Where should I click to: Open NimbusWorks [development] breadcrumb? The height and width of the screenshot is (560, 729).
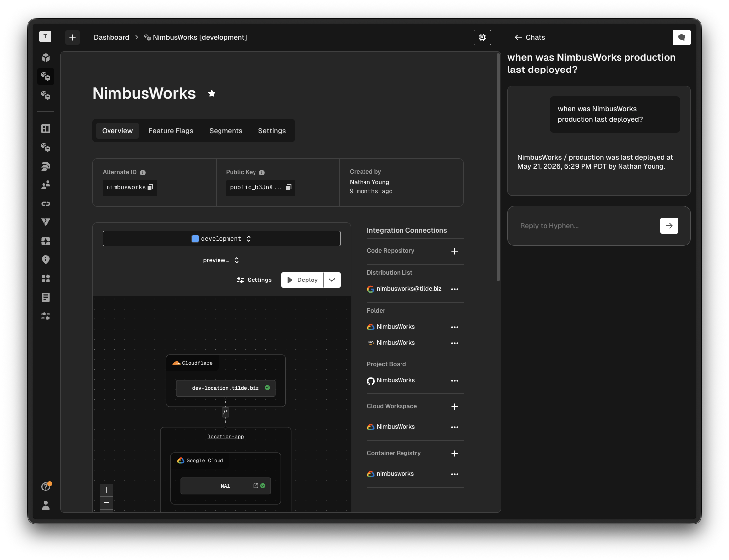[195, 37]
